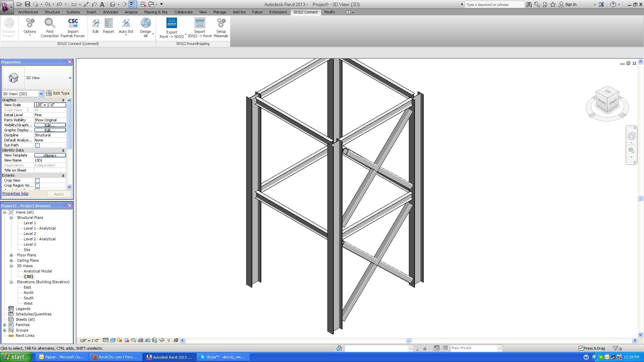Screen dimensions: 644x362
Task: Click the Properties help link
Action: point(15,193)
